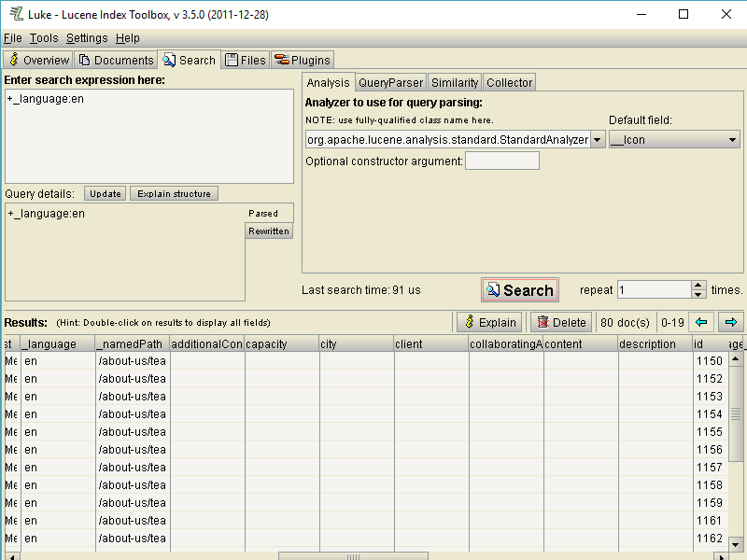Image resolution: width=747 pixels, height=560 pixels.
Task: Open the Similarity sub-tab
Action: [x=455, y=83]
